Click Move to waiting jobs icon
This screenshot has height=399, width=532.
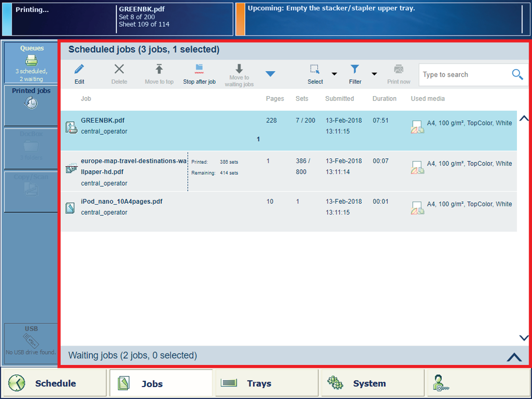[239, 69]
